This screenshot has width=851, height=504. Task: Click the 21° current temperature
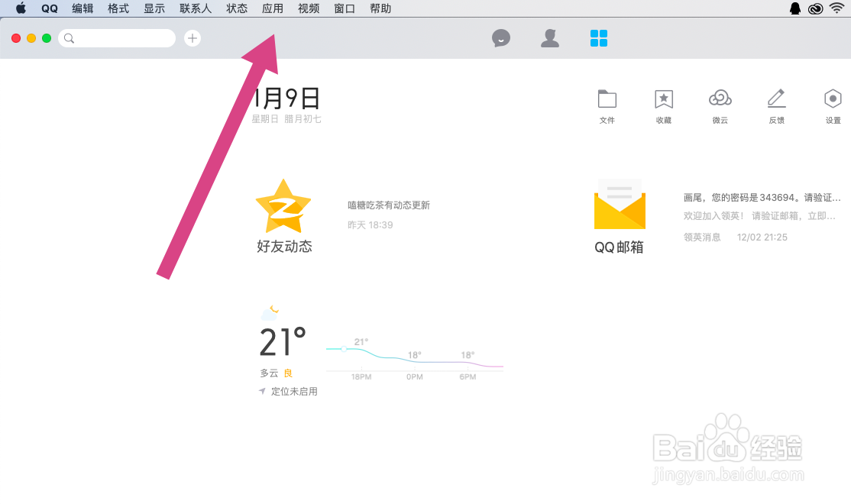(x=283, y=342)
